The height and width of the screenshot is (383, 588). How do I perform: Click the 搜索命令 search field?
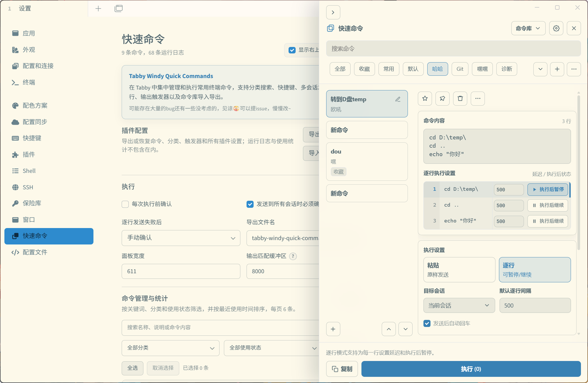point(453,48)
